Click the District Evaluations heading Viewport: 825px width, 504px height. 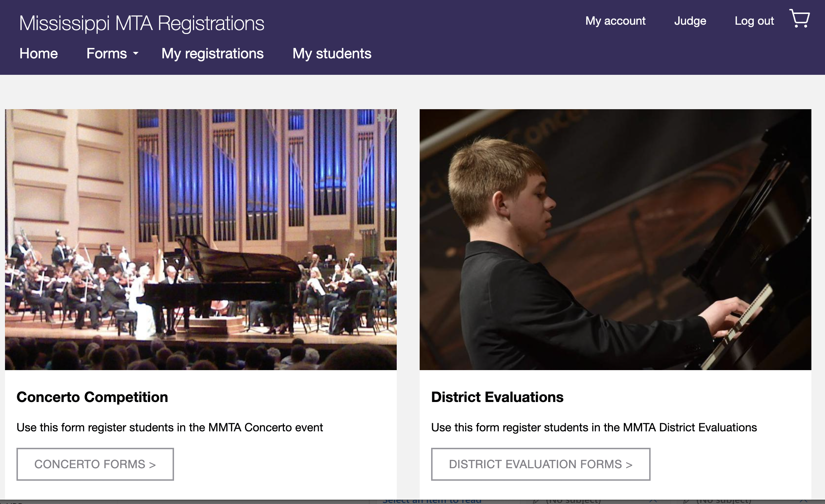497,397
